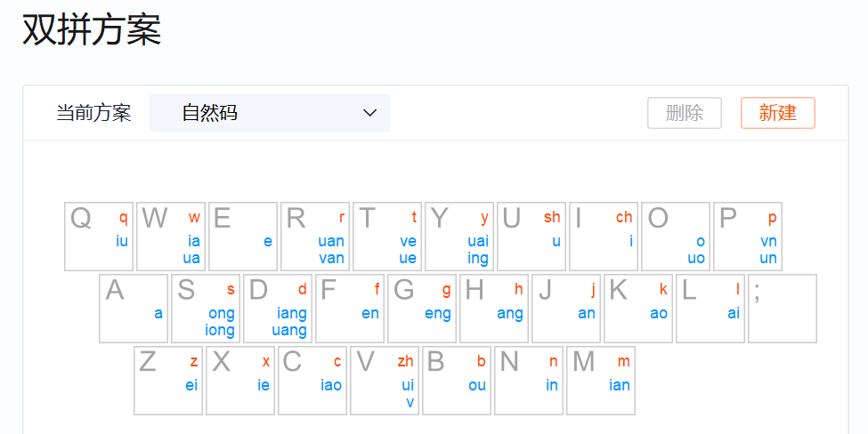Viewport: 868px width, 434px height.
Task: Select the M key mapped to ian
Action: (601, 381)
